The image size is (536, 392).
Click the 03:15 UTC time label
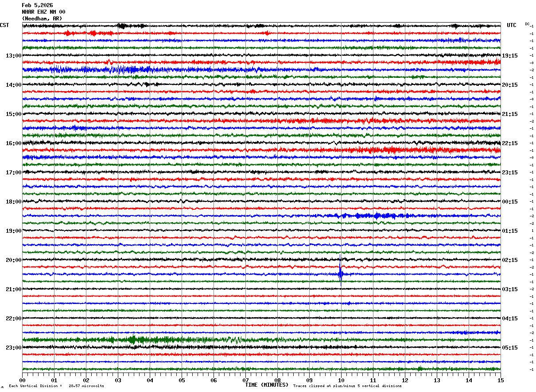click(x=509, y=289)
